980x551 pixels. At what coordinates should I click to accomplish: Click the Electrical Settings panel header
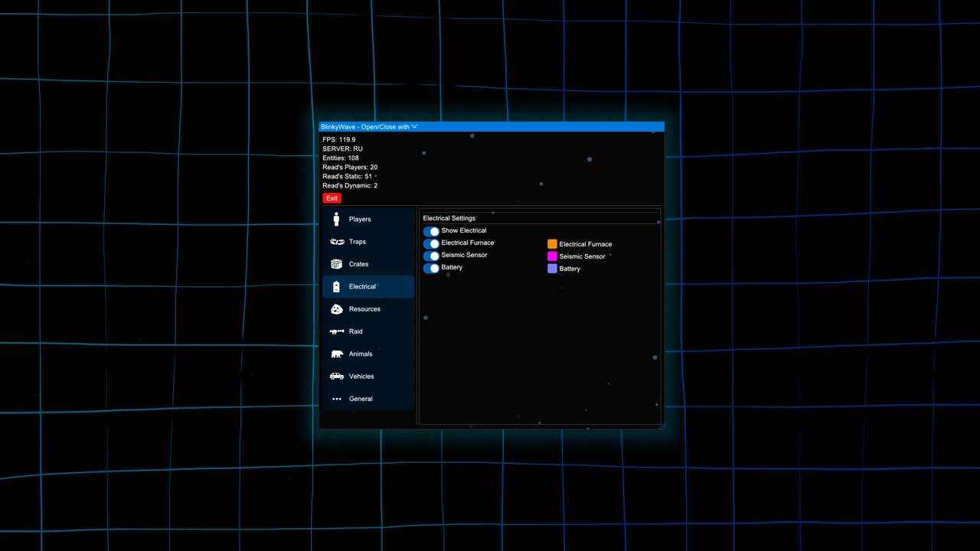coord(449,218)
